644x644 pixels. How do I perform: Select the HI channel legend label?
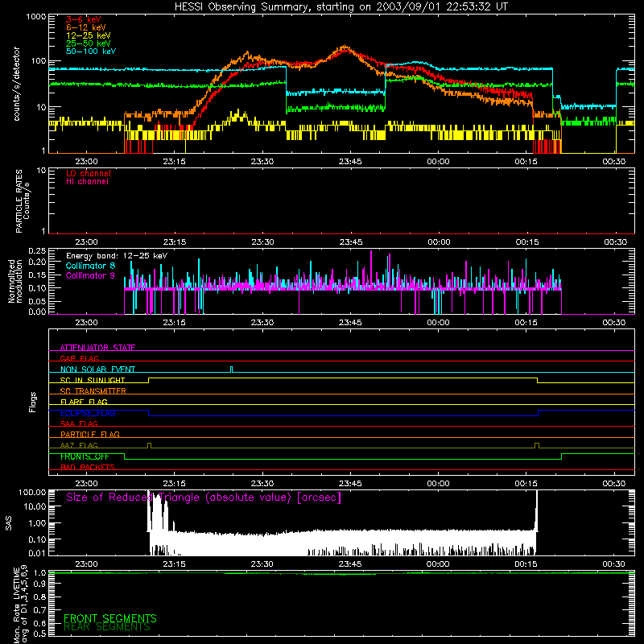[x=87, y=182]
